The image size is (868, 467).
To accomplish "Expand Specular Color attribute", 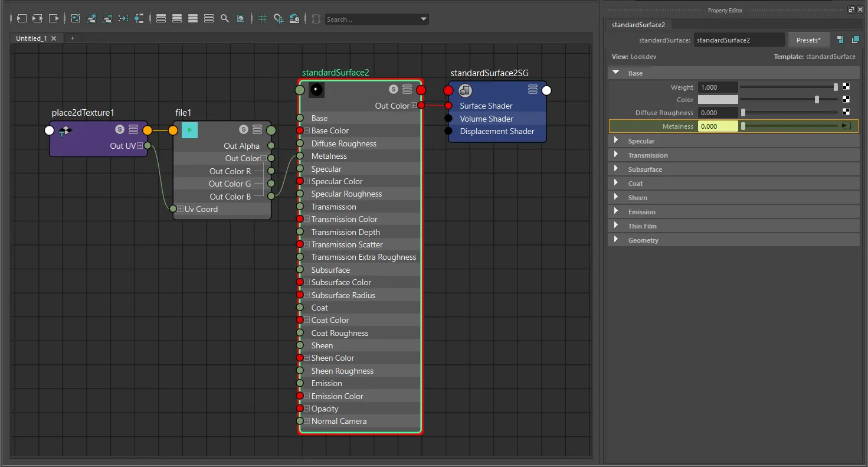I will [x=307, y=181].
